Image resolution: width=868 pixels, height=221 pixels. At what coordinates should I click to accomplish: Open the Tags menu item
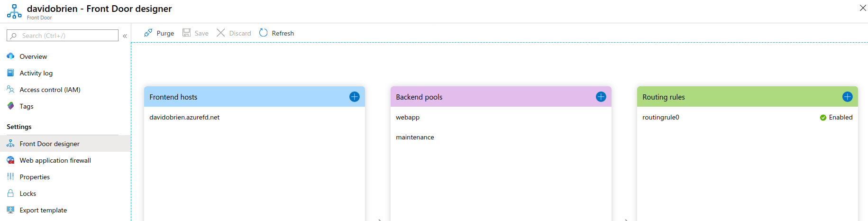(65, 106)
